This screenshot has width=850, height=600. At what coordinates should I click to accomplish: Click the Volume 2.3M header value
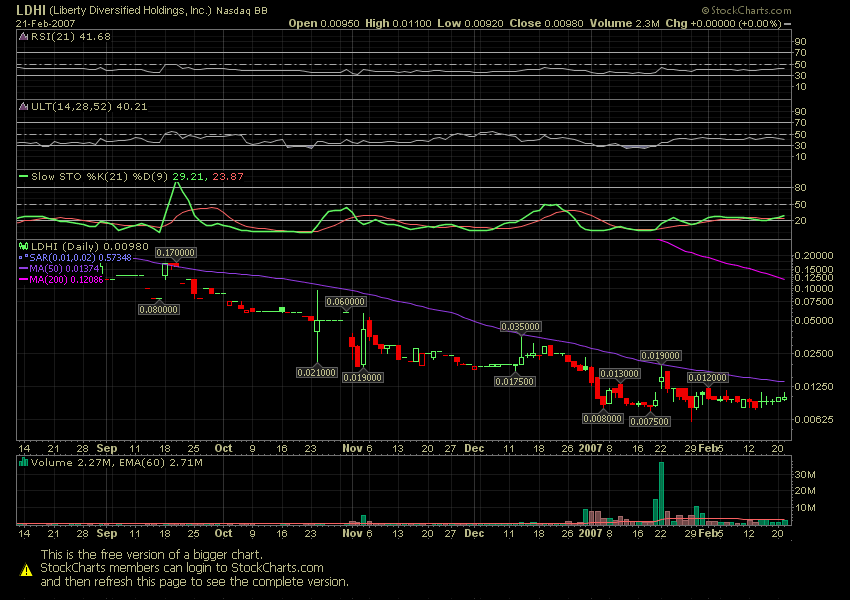coord(624,23)
